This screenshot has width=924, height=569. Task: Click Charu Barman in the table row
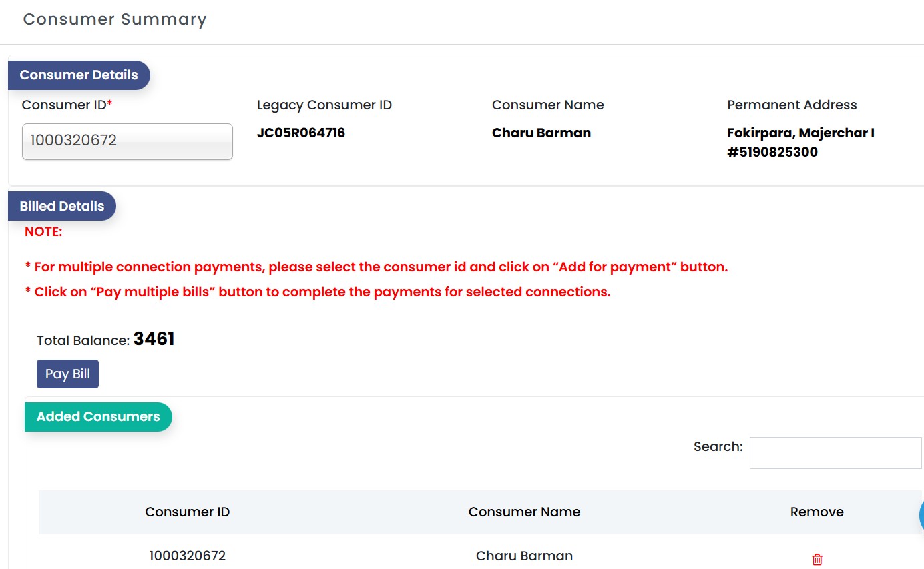point(524,556)
